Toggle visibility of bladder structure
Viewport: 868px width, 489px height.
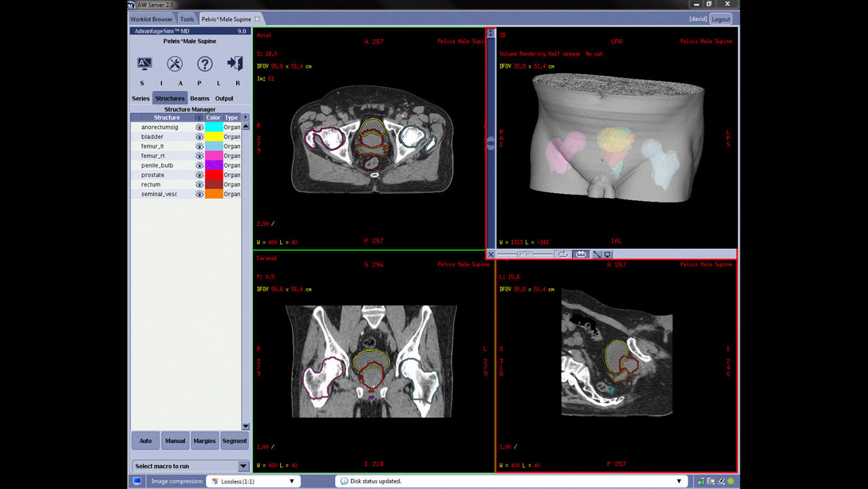[x=199, y=136]
